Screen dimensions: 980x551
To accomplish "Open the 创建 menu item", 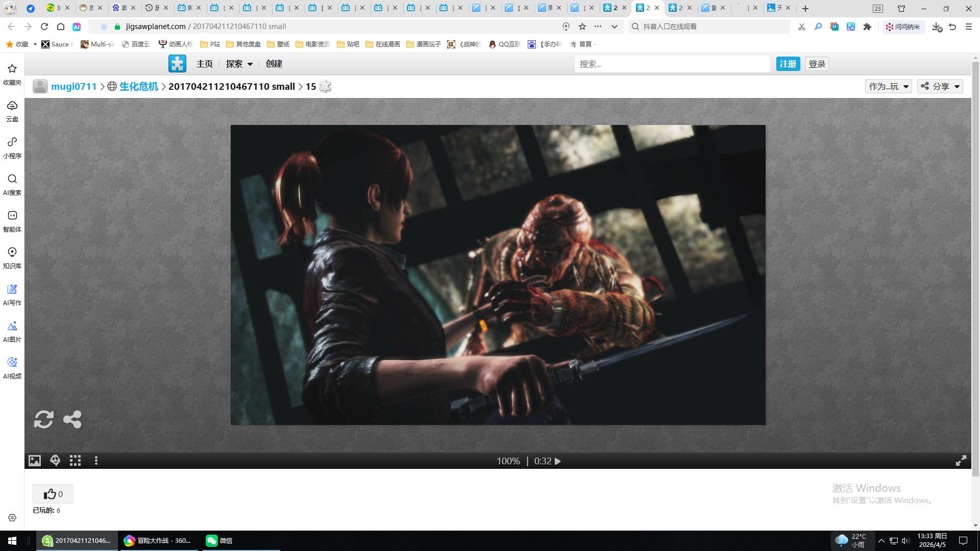I will point(274,64).
